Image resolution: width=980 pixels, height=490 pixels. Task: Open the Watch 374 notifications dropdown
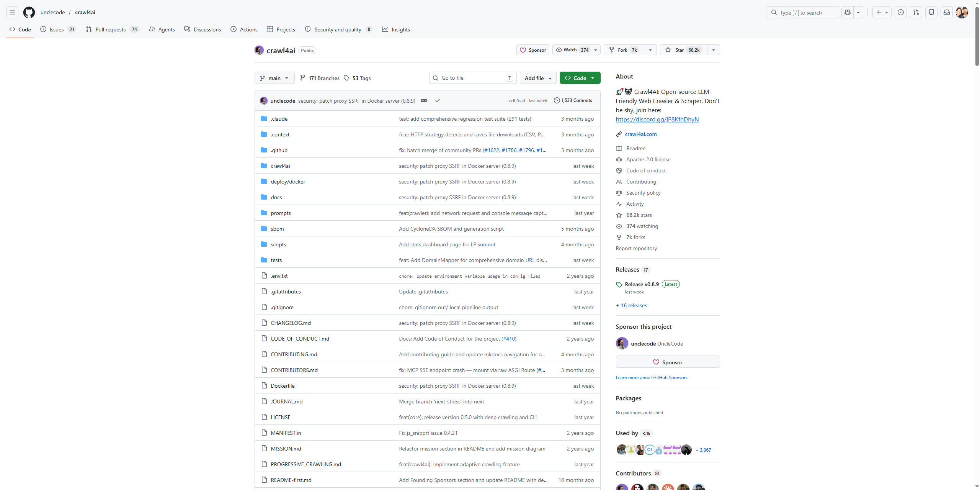(x=576, y=50)
